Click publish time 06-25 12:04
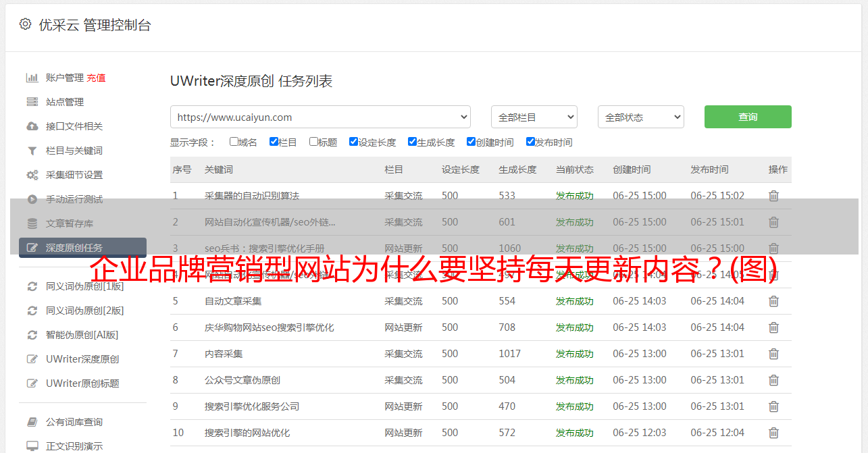Screen dimensions: 868x453 point(717,433)
